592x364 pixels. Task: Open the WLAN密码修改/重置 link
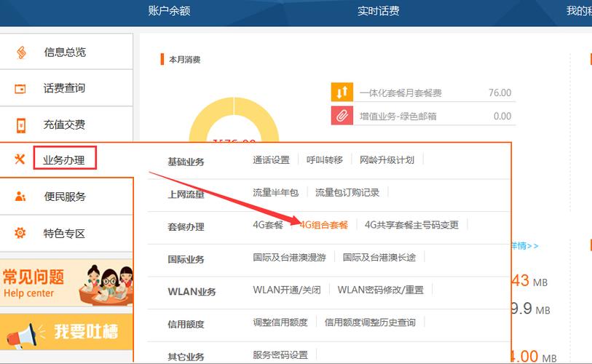coord(381,290)
